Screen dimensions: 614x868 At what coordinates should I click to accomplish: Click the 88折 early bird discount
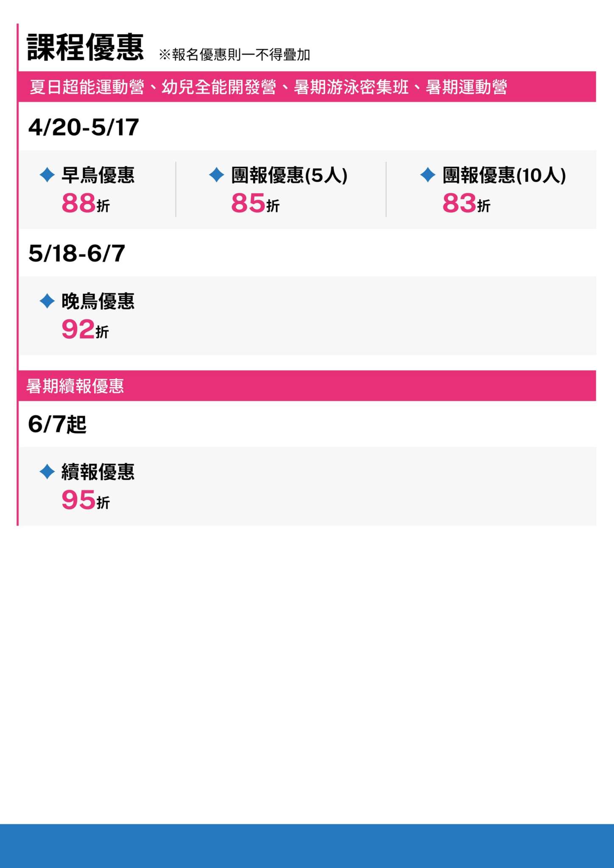click(86, 203)
